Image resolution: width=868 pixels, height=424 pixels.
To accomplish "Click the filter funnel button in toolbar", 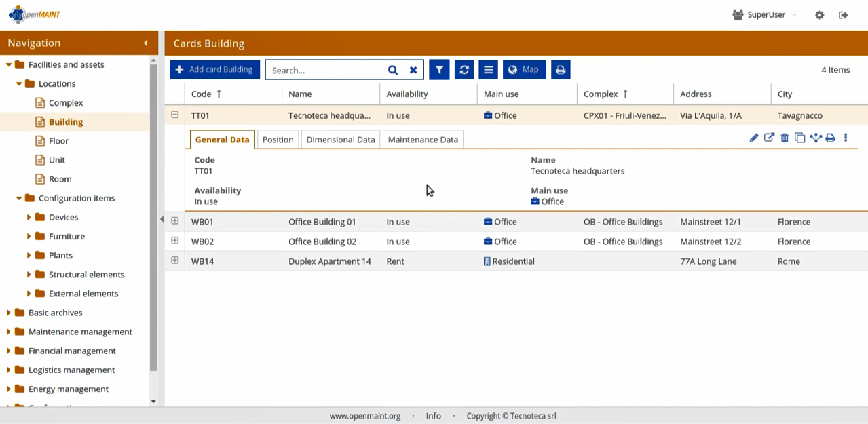I will point(439,70).
